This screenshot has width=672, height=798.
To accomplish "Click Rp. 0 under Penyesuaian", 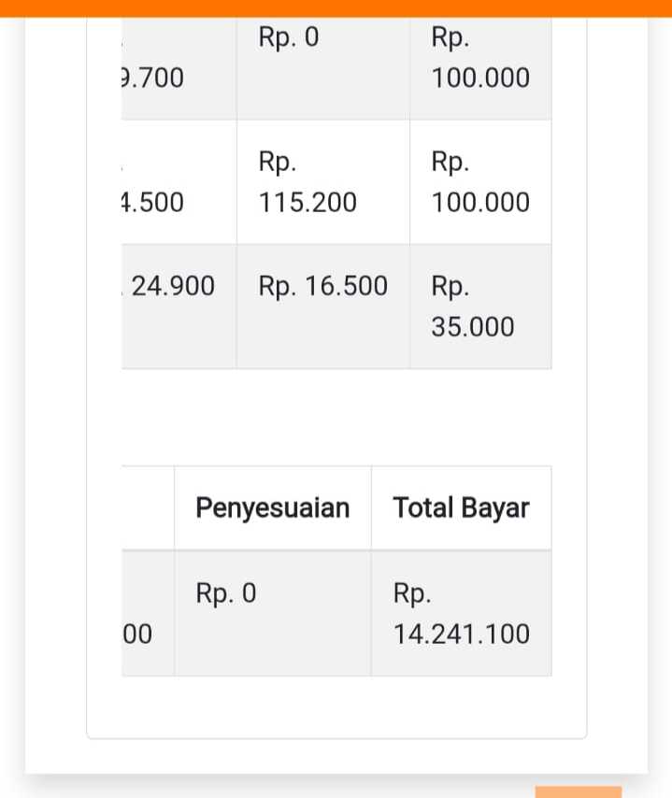I will click(x=226, y=593).
